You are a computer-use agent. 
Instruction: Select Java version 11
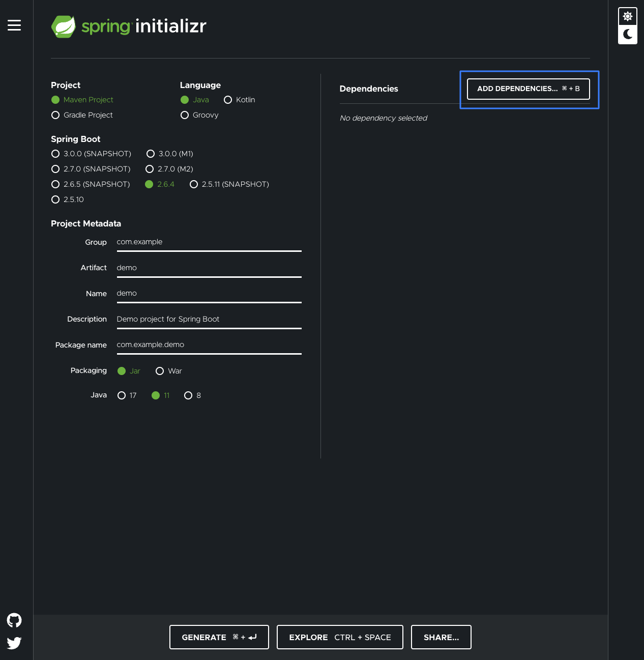[161, 395]
